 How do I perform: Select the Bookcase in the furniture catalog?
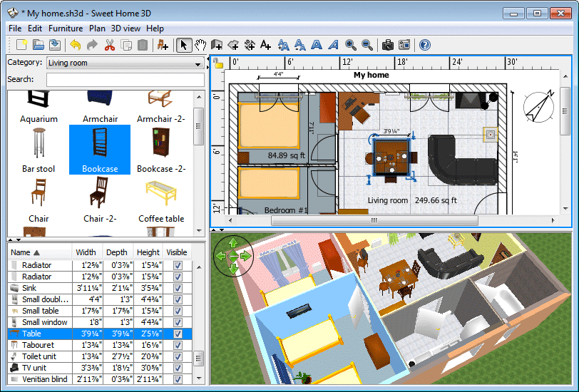click(100, 150)
